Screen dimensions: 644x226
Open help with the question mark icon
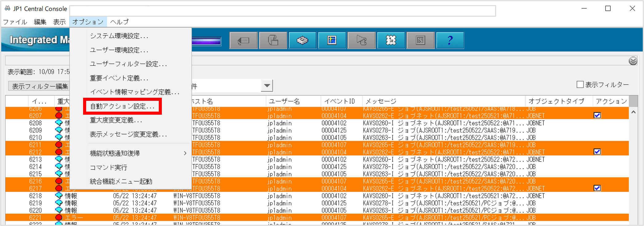[450, 40]
